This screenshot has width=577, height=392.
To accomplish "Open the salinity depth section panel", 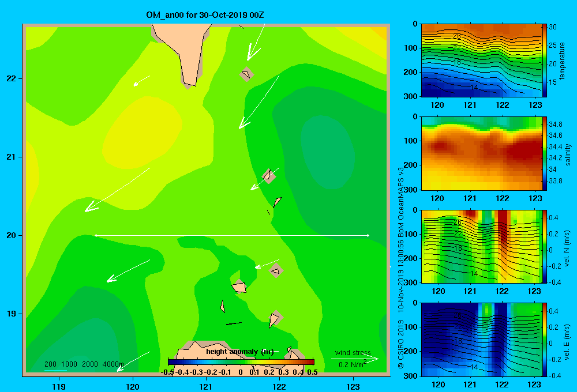I will tap(481, 153).
